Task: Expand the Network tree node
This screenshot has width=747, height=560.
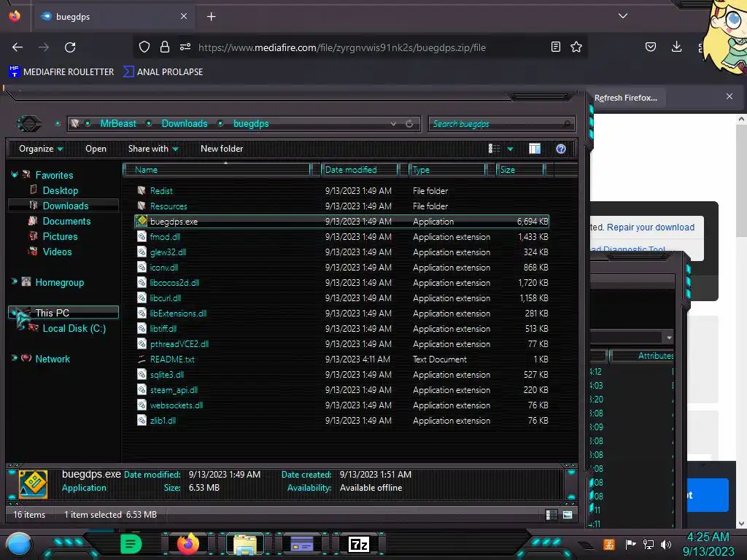Action: [x=15, y=357]
